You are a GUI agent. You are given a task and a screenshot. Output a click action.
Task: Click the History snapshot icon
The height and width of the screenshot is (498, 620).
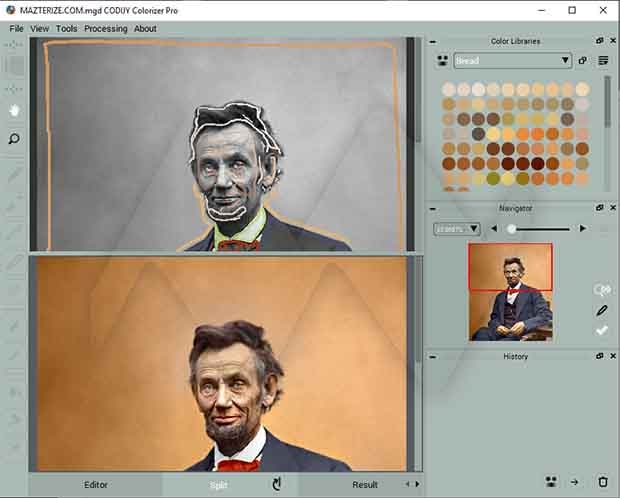[x=551, y=482]
